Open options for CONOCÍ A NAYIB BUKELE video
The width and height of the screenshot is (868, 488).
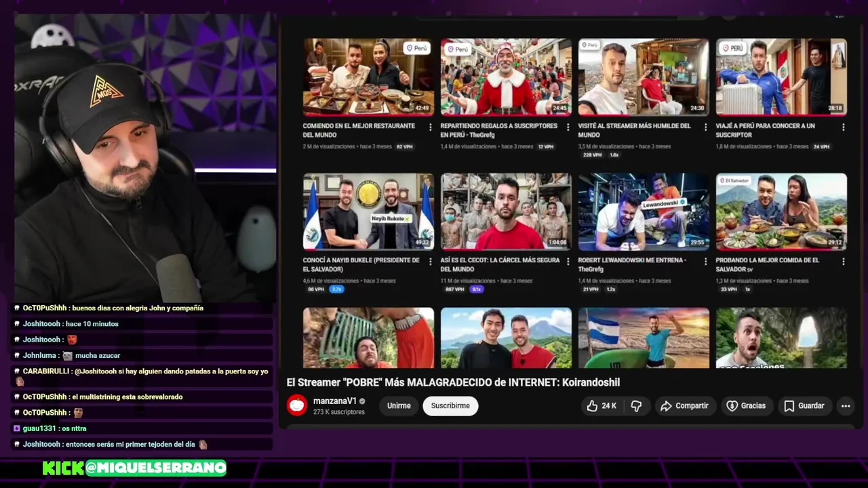(x=430, y=261)
